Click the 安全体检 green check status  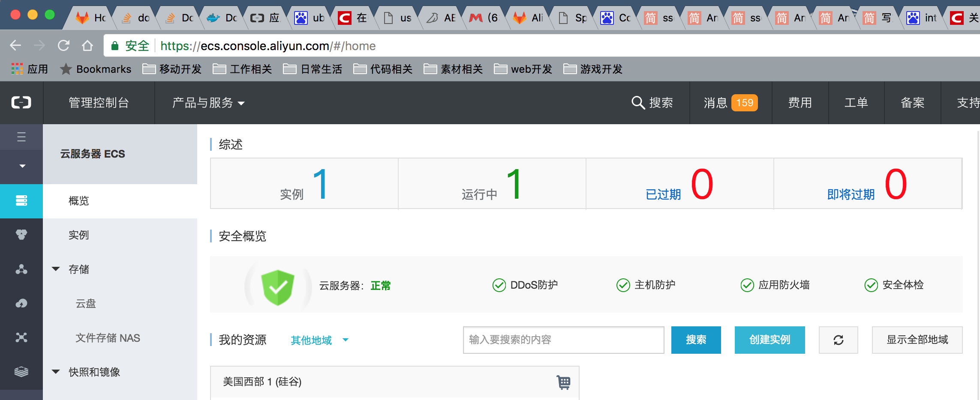(x=894, y=285)
